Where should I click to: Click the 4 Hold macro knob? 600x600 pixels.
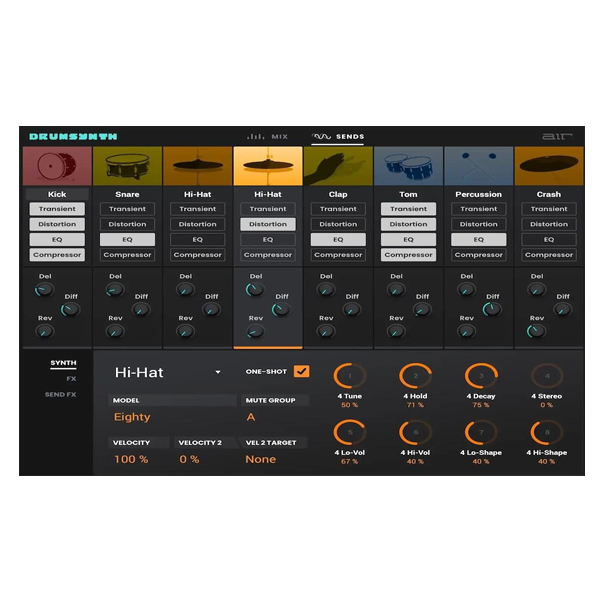(416, 376)
